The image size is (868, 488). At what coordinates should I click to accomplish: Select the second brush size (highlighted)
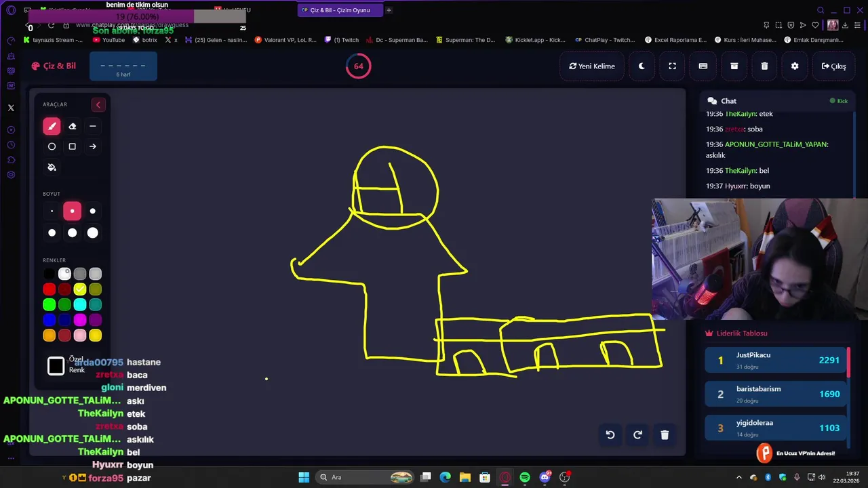coord(73,211)
